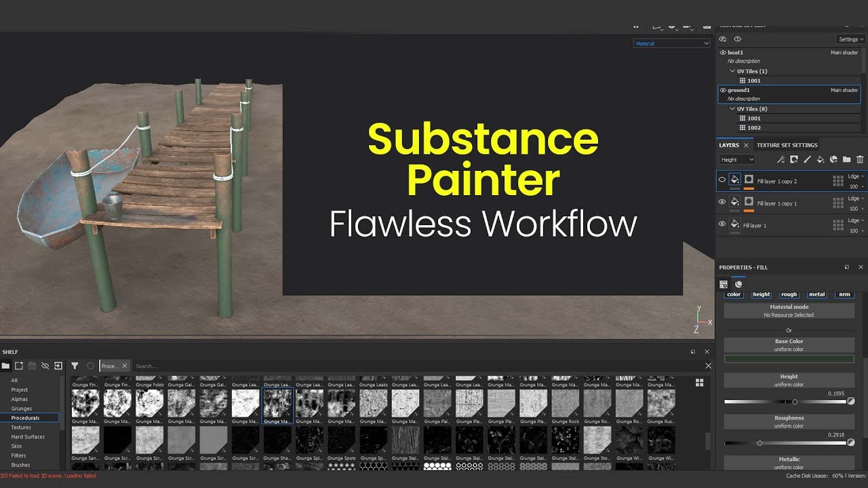Click the add paint layer brush icon

pyautogui.click(x=807, y=159)
